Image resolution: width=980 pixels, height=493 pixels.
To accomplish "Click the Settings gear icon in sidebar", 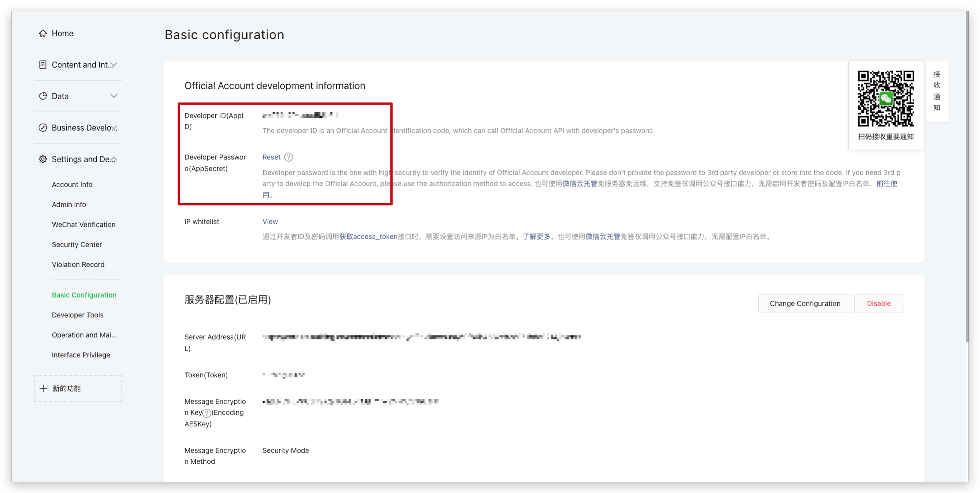I will coord(43,159).
